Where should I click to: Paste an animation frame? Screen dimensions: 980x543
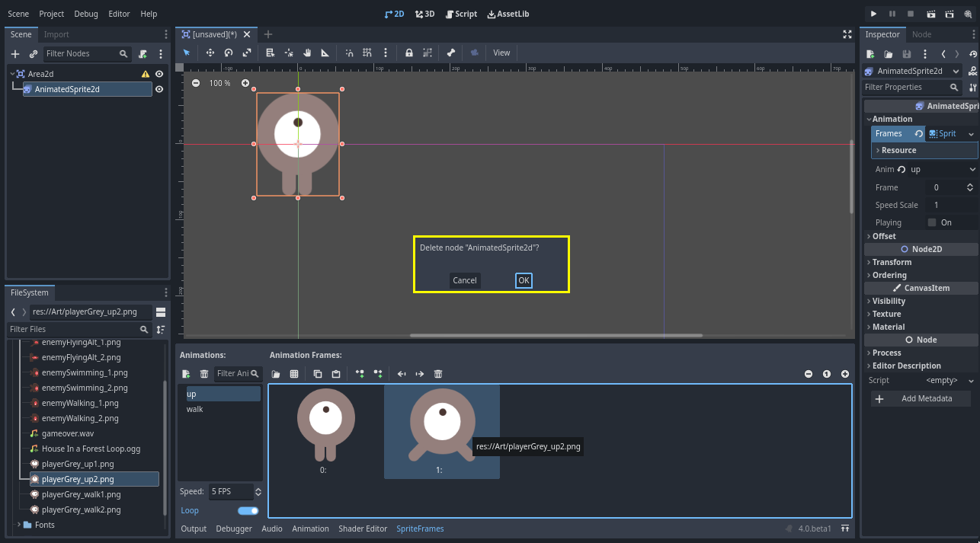tap(336, 374)
